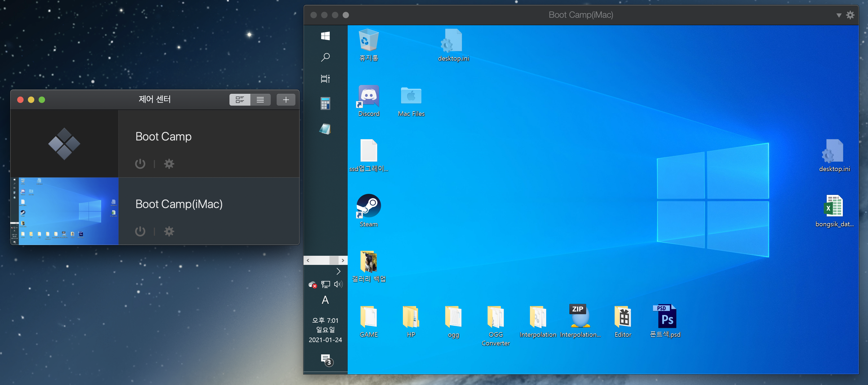Screen dimensions: 868x385
Task: Click the taskbar scroll right arrow
Action: (x=343, y=260)
